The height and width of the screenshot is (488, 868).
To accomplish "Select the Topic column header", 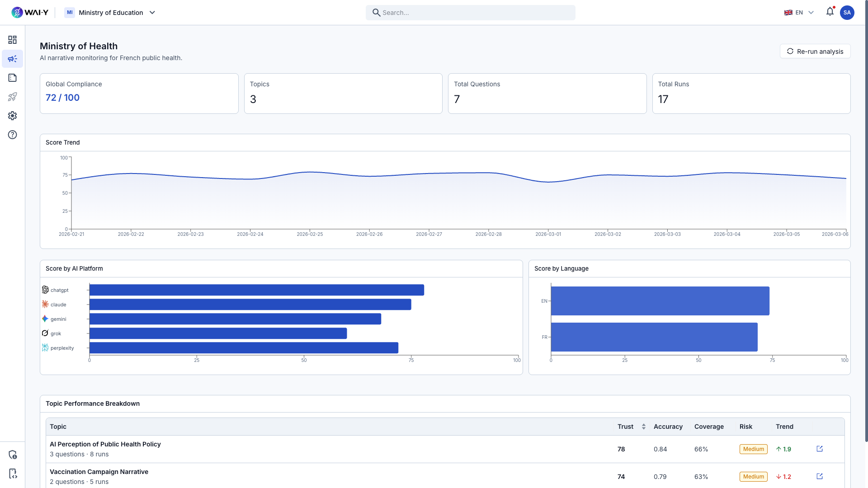I will click(x=58, y=427).
